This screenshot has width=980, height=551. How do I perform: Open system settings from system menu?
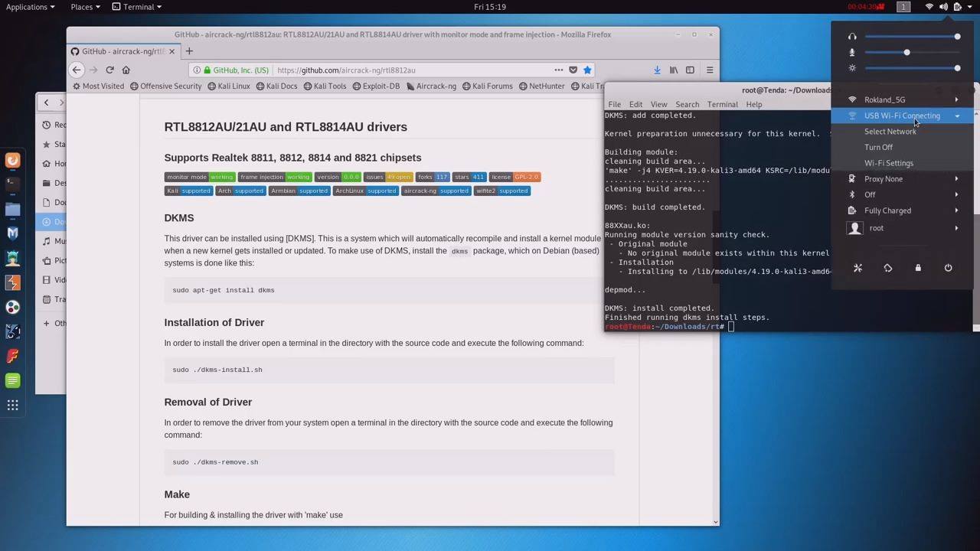pos(857,268)
